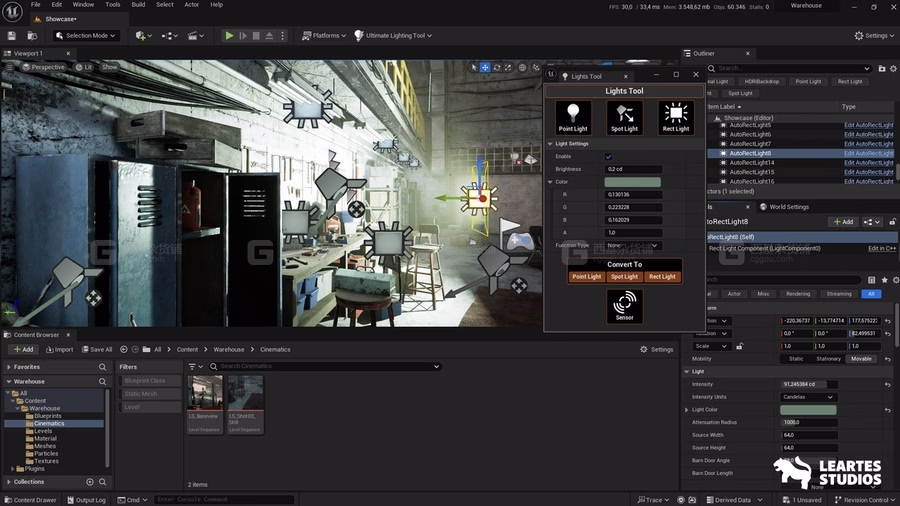Click the Brightness value field
900x506 pixels.
click(633, 169)
